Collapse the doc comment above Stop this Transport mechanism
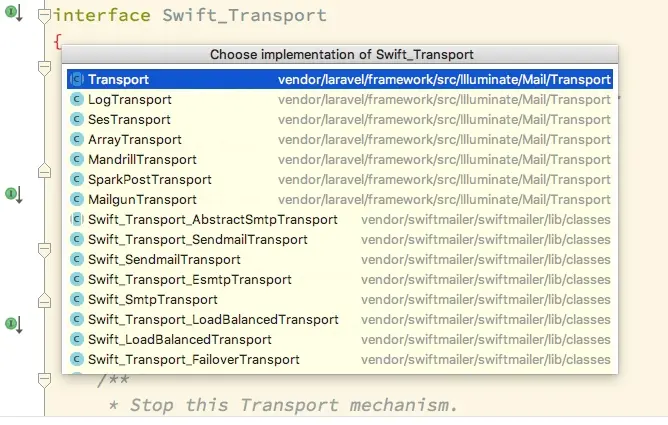The width and height of the screenshot is (668, 425). 44,380
